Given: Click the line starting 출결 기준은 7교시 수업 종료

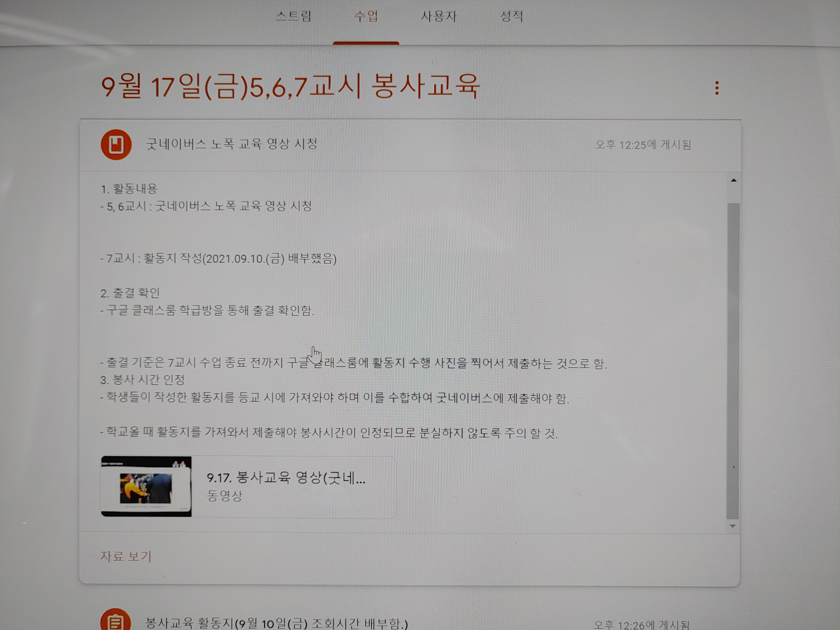Looking at the screenshot, I should (354, 363).
